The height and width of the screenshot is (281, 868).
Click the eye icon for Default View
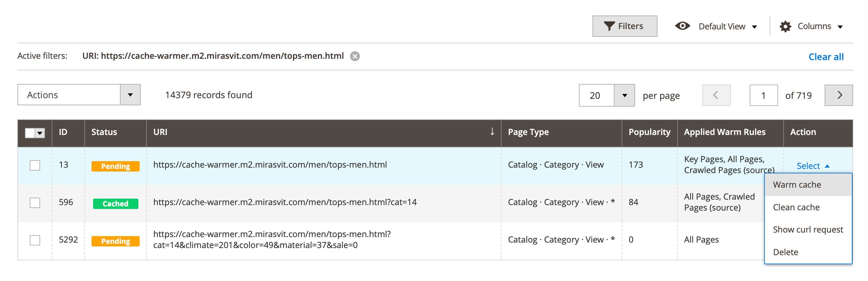click(682, 26)
